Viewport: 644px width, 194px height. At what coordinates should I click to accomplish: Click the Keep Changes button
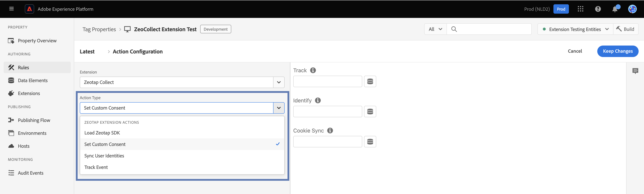(x=618, y=51)
